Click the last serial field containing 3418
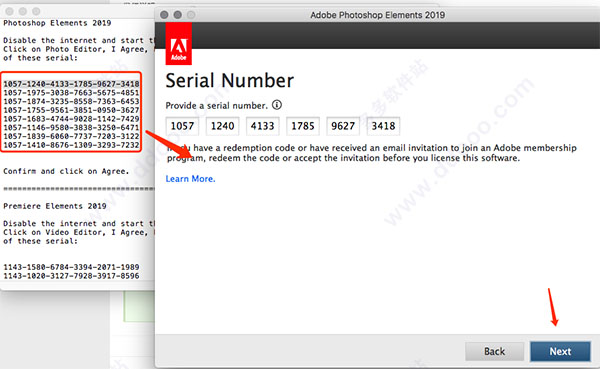The image size is (600, 369). click(x=383, y=126)
